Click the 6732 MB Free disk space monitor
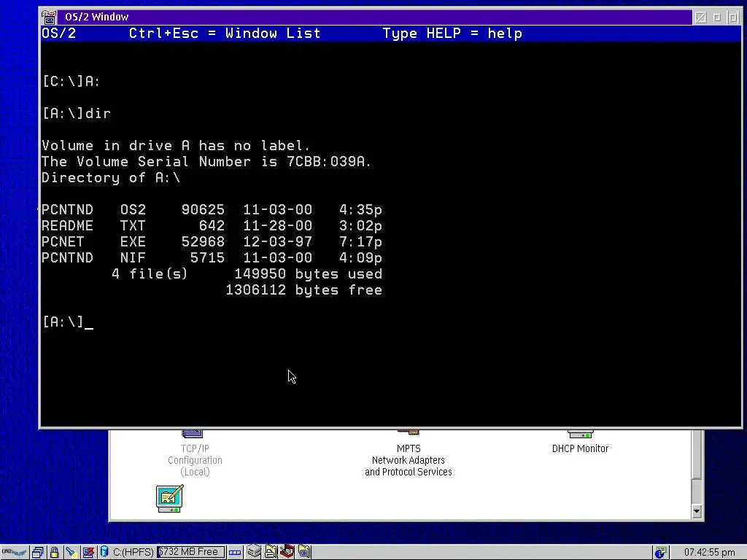The width and height of the screenshot is (747, 560). pyautogui.click(x=190, y=552)
